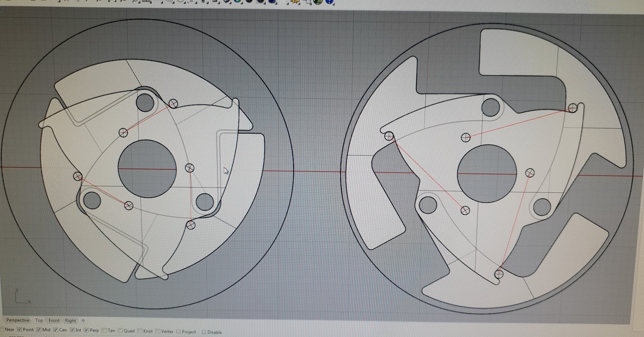Screen dimensions: 644x337
Task: Switch to the Front viewport tab
Action: pos(54,320)
